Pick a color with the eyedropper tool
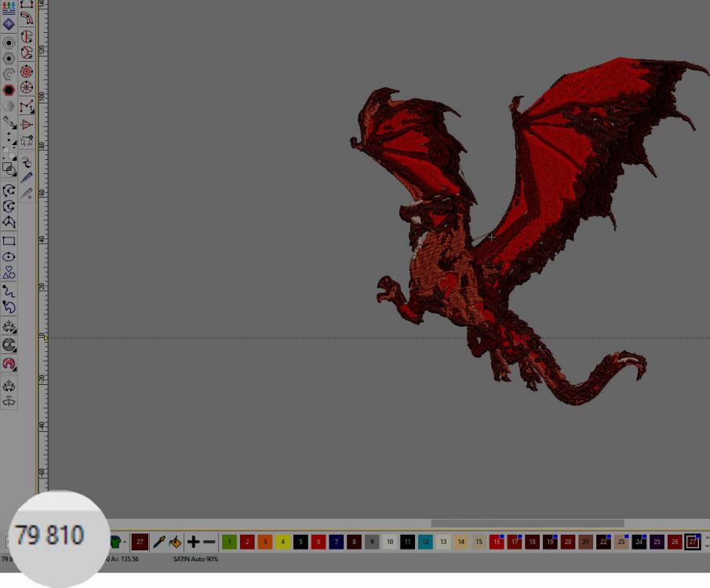This screenshot has height=588, width=710. [159, 542]
